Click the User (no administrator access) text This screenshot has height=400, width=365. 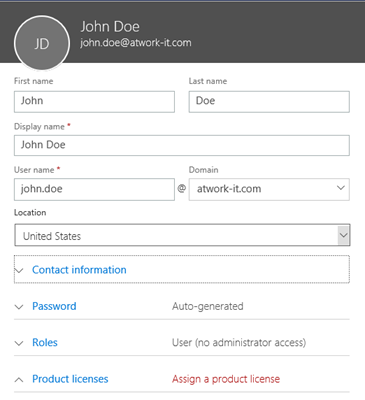[x=239, y=343]
